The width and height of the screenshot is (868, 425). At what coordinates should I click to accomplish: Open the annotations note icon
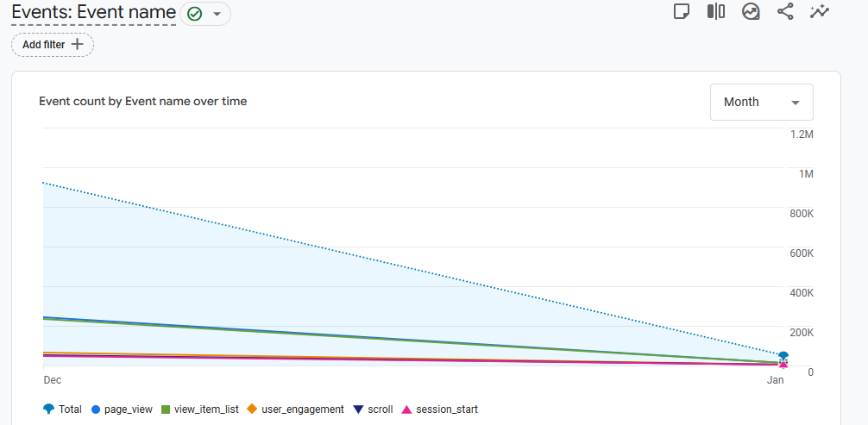[682, 12]
